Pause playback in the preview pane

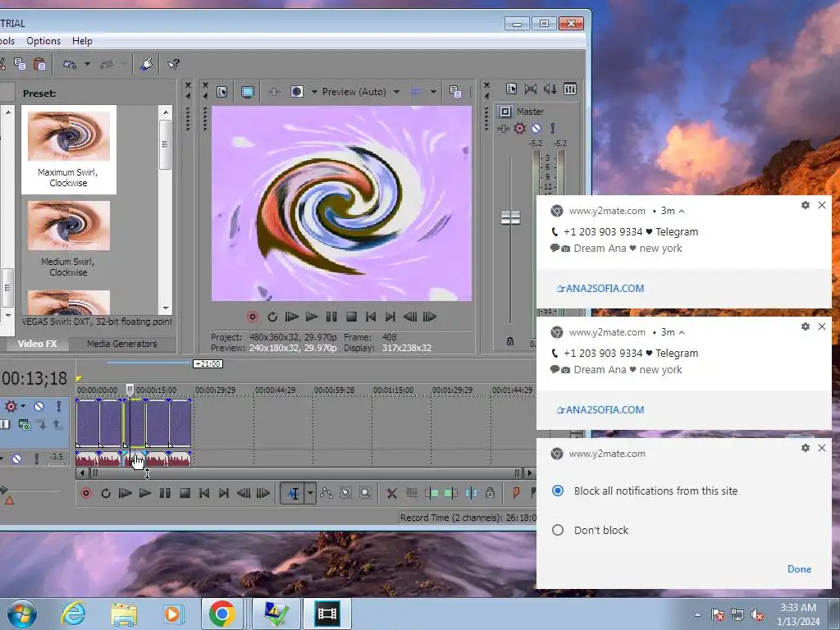pyautogui.click(x=331, y=317)
